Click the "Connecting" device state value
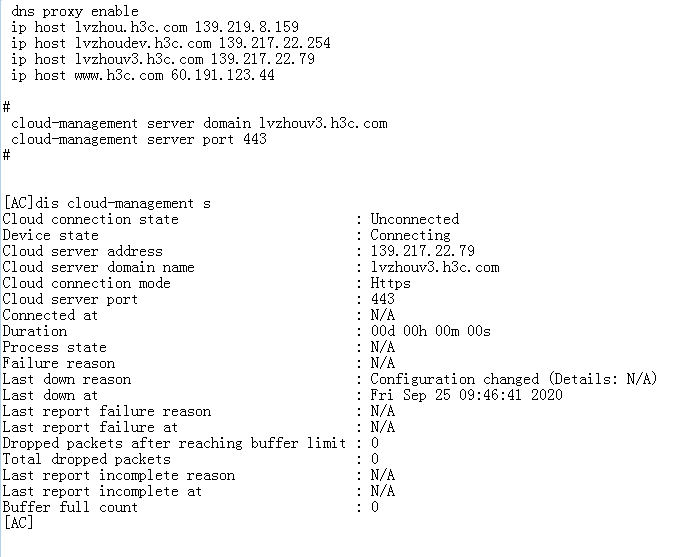This screenshot has width=691, height=557. (x=410, y=235)
